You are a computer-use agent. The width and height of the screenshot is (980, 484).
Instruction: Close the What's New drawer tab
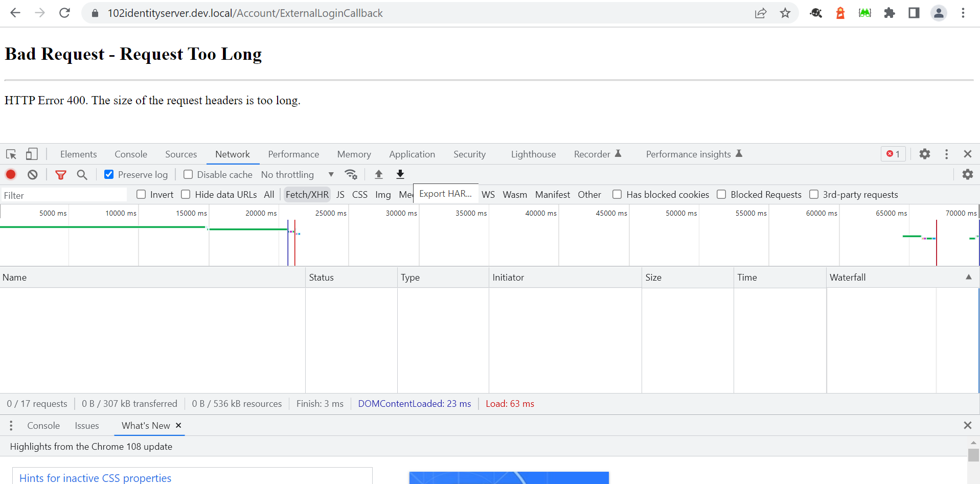click(178, 425)
